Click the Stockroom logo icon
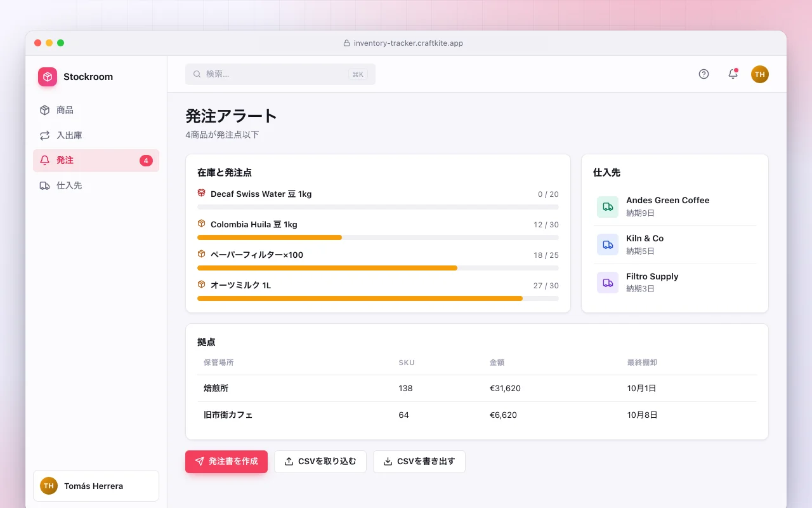 48,77
